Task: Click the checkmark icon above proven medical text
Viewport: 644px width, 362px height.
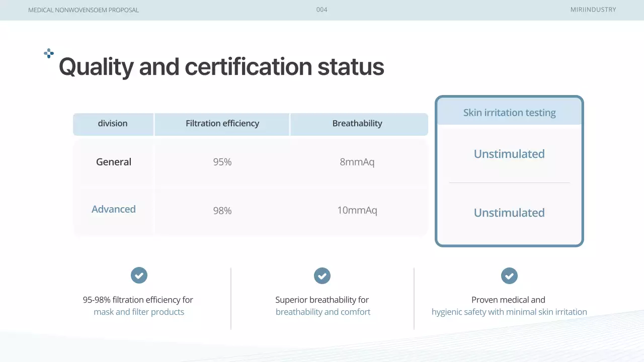Action: 509,276
